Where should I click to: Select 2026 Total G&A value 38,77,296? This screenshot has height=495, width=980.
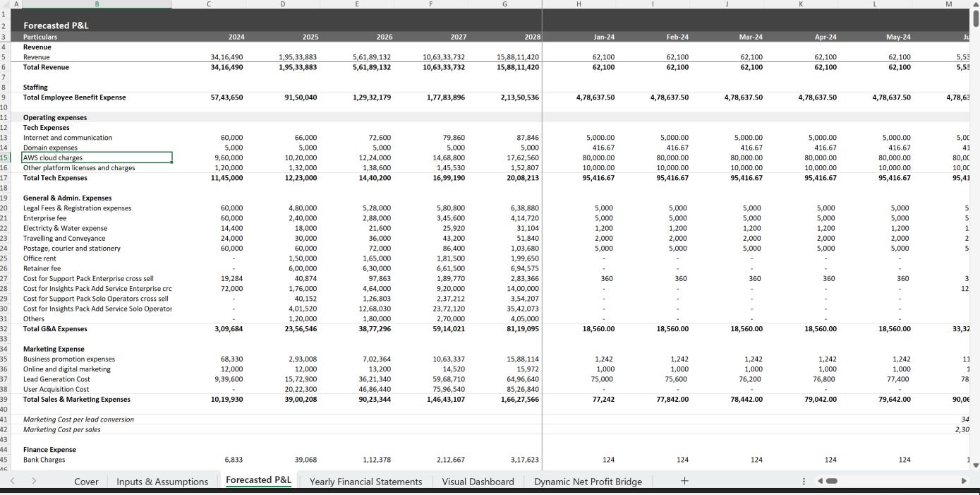pos(375,328)
